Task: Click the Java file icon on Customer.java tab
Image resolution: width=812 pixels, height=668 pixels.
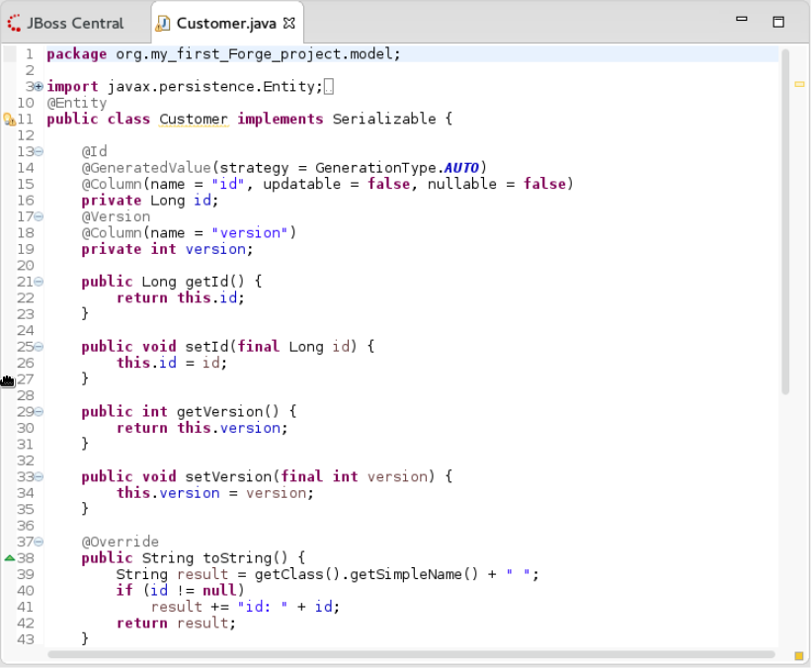Action: pos(163,24)
